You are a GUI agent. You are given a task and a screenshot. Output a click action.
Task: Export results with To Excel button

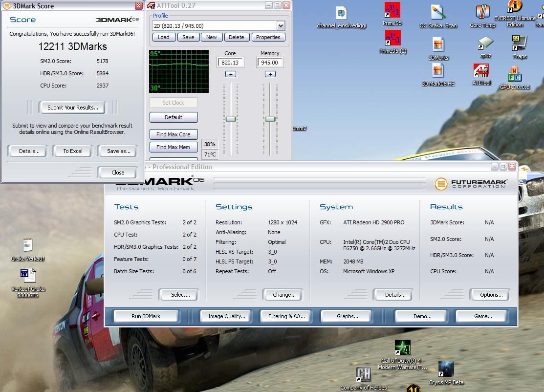(x=72, y=151)
